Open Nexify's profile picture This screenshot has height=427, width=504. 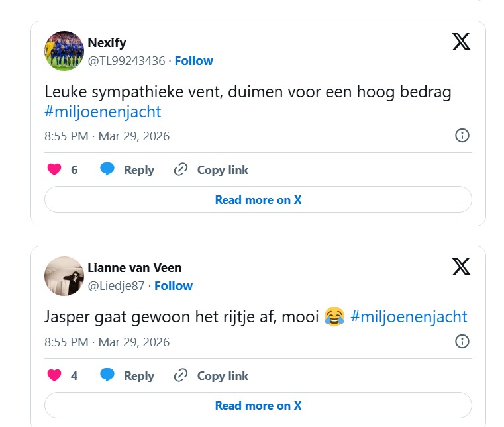pyautogui.click(x=64, y=51)
